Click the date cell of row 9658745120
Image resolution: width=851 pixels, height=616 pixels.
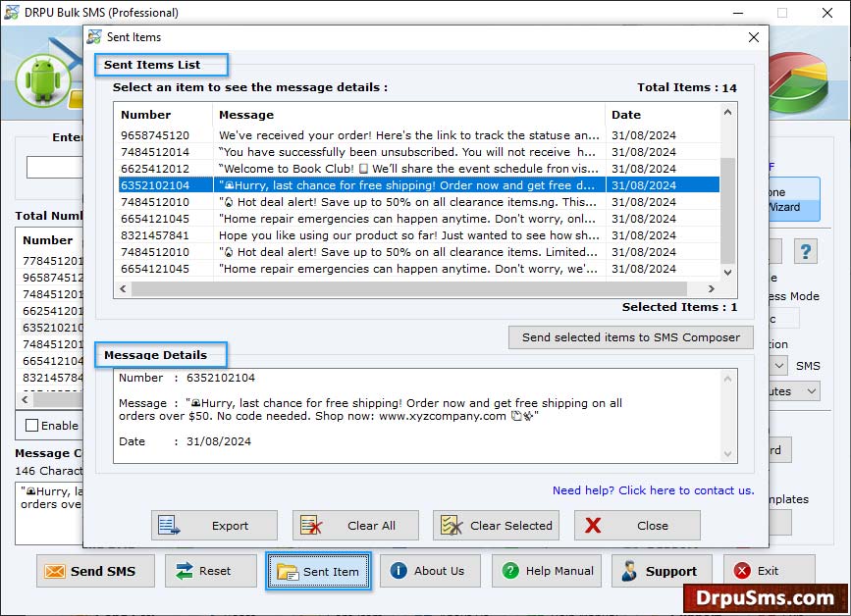pos(644,135)
